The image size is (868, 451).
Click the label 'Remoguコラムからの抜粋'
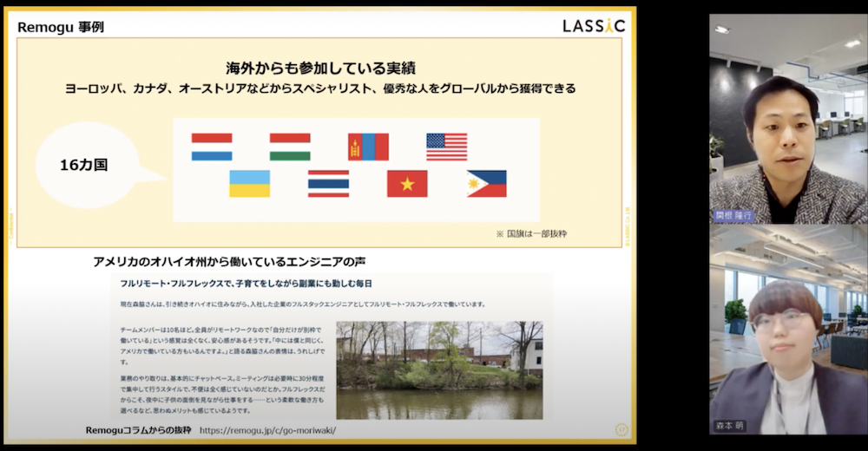pyautogui.click(x=138, y=430)
